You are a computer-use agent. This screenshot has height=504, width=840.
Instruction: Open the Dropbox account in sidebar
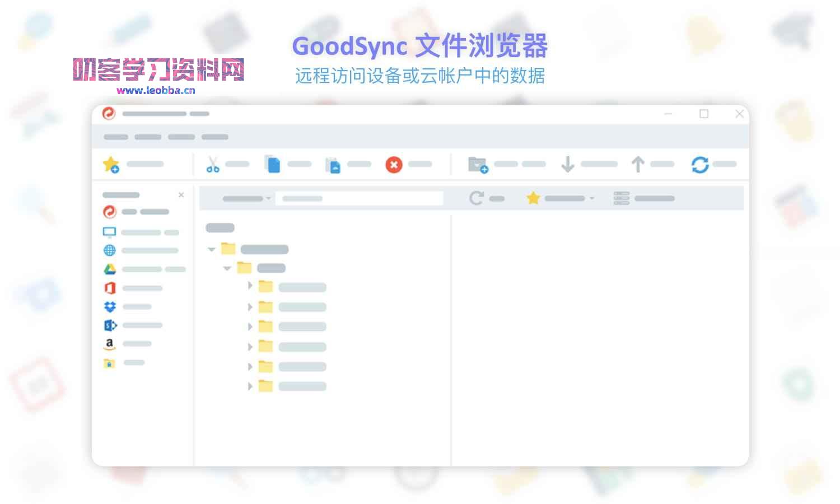[x=128, y=307]
